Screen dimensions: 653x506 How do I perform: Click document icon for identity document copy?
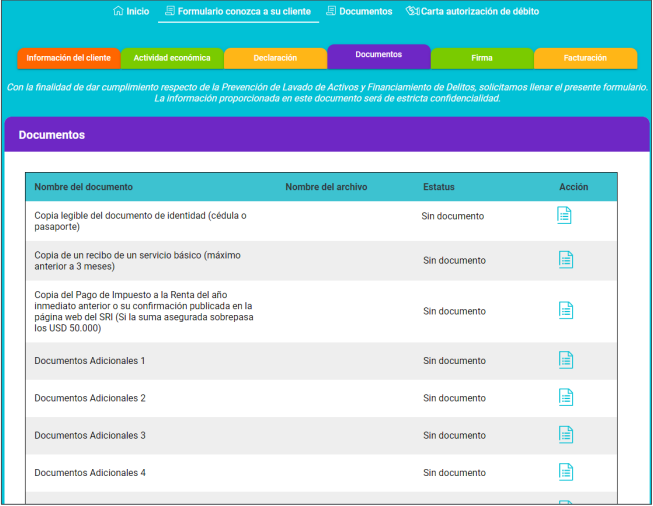coord(565,215)
